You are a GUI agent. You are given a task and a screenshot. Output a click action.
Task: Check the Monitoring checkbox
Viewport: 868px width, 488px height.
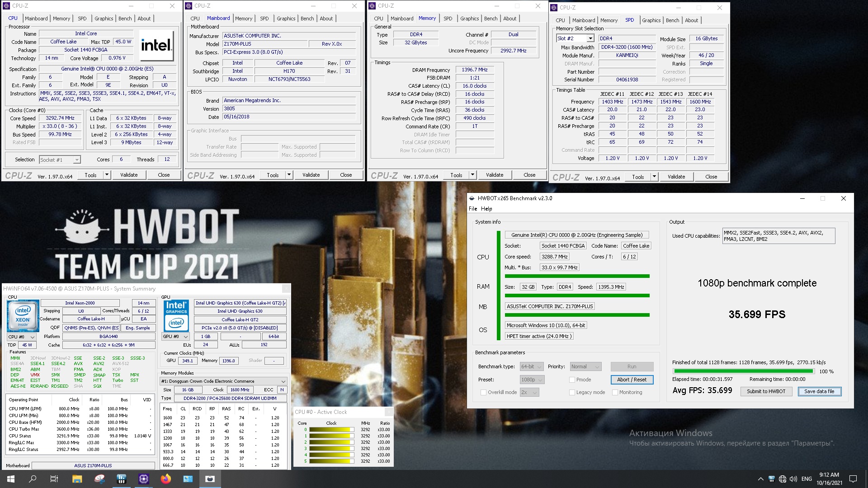[x=615, y=392]
